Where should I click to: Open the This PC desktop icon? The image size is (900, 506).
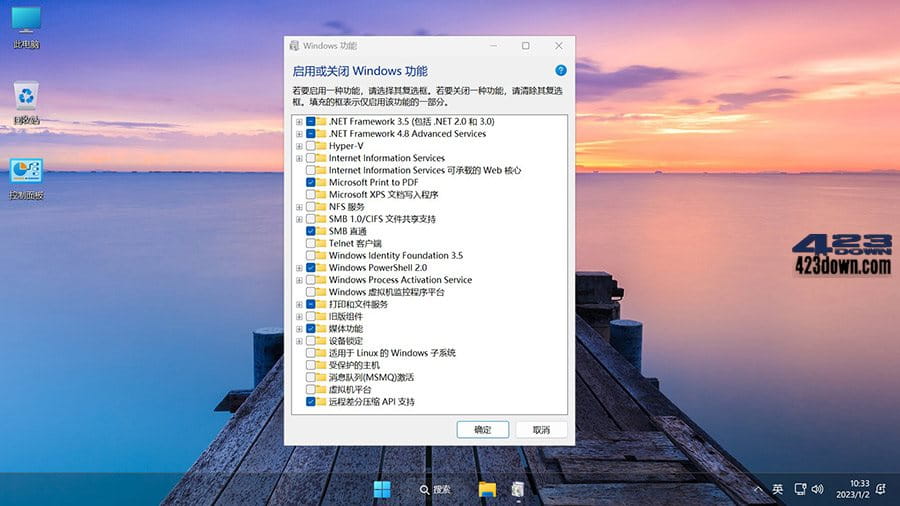point(26,27)
